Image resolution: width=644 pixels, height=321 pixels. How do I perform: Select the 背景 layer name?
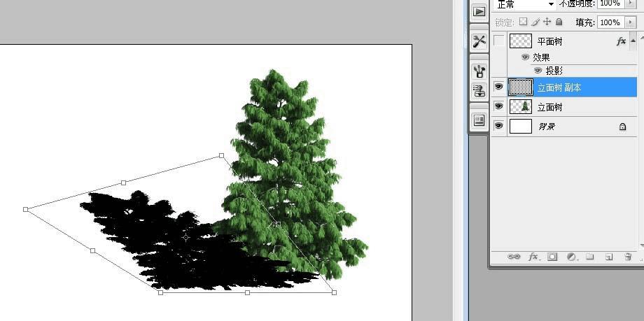click(x=547, y=127)
